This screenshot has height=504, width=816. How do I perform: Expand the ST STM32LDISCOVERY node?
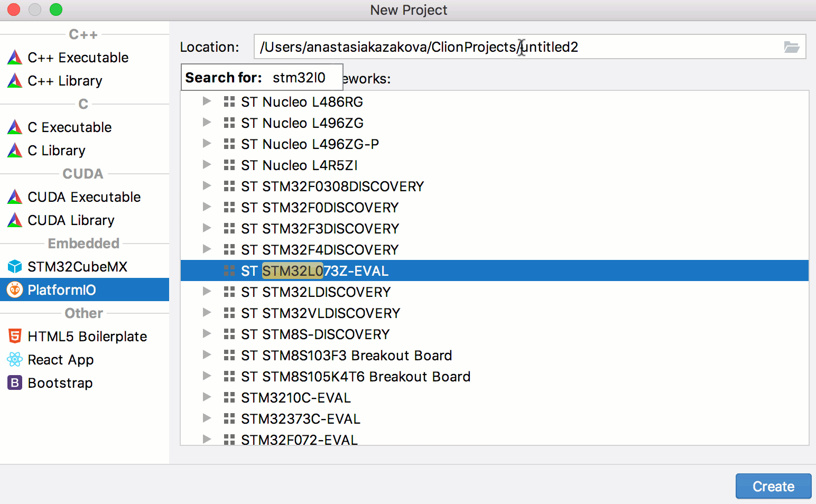click(207, 291)
